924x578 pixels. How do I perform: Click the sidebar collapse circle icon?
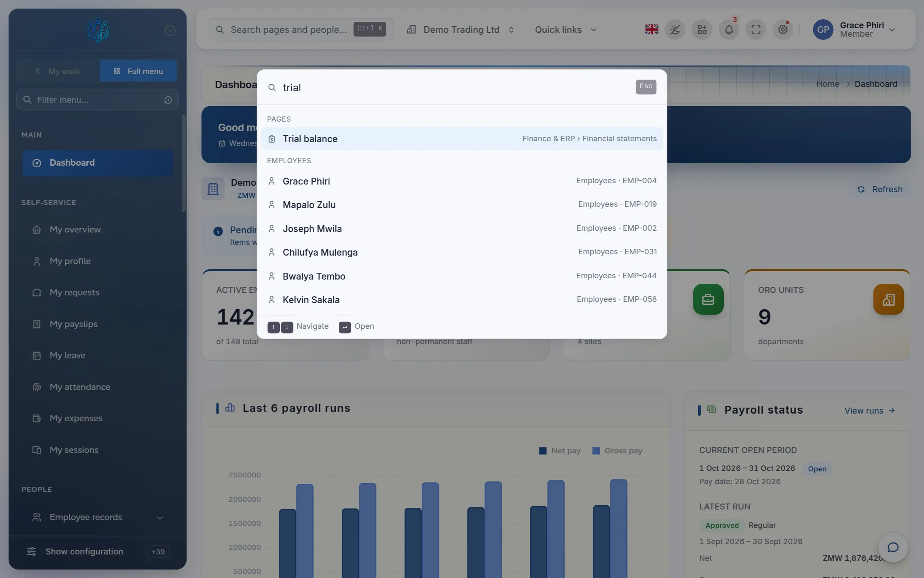pos(170,30)
